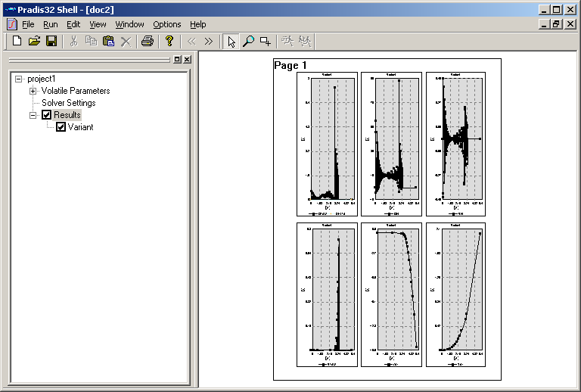Print with the printer icon
Image resolution: width=581 pixels, height=392 pixels.
click(147, 41)
